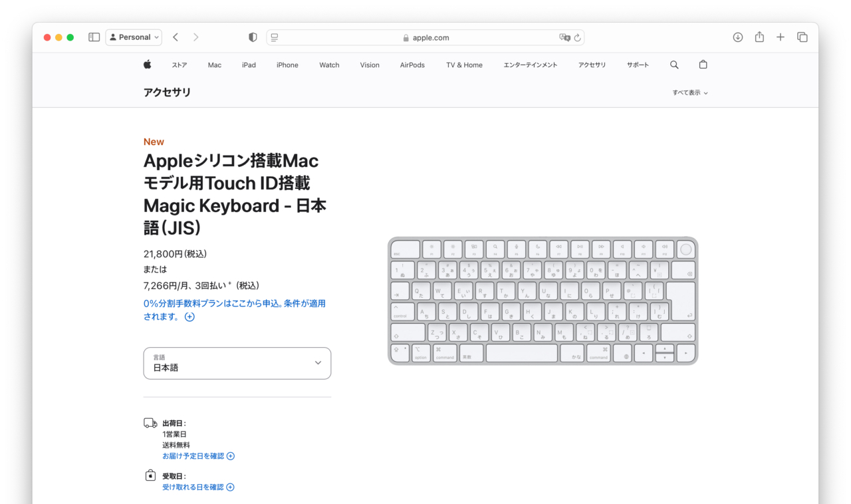
Task: Click the 送料無料 text
Action: (176, 445)
